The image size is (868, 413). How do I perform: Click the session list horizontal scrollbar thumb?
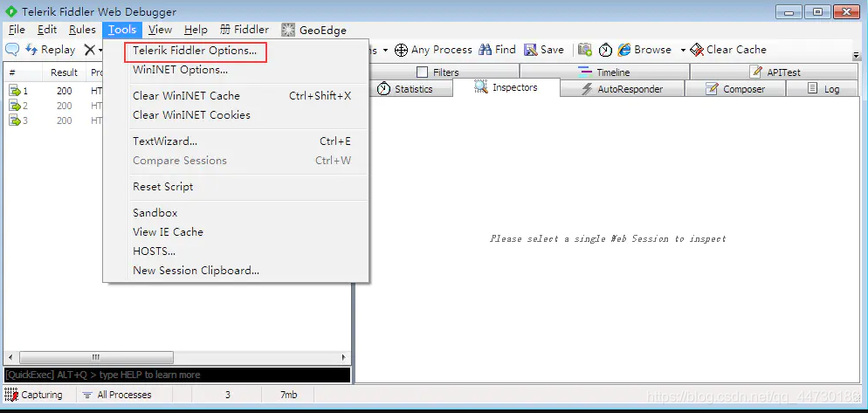pos(96,357)
